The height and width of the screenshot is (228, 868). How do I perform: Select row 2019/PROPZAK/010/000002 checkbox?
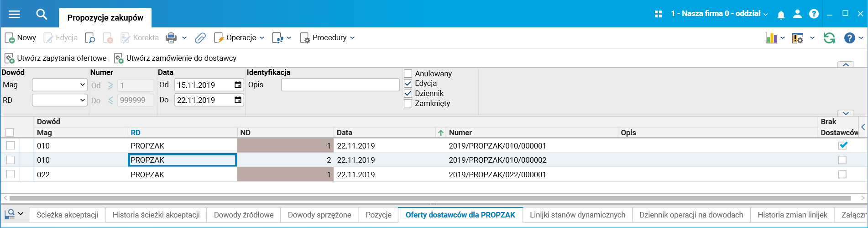tap(10, 160)
